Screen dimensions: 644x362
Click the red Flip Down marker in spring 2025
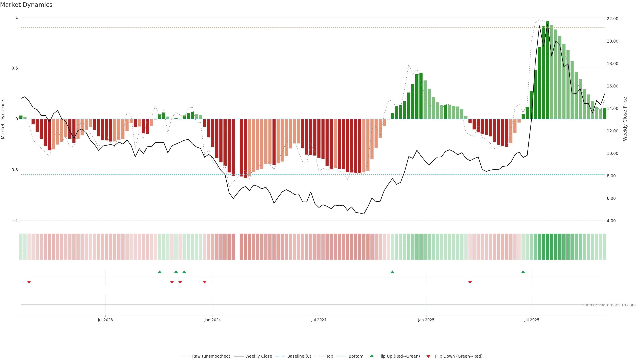pos(470,282)
